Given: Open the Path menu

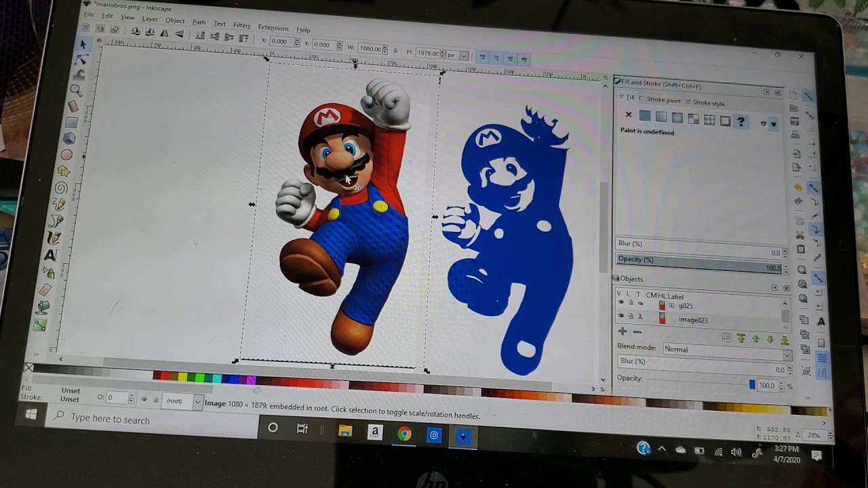Looking at the screenshot, I should (199, 22).
